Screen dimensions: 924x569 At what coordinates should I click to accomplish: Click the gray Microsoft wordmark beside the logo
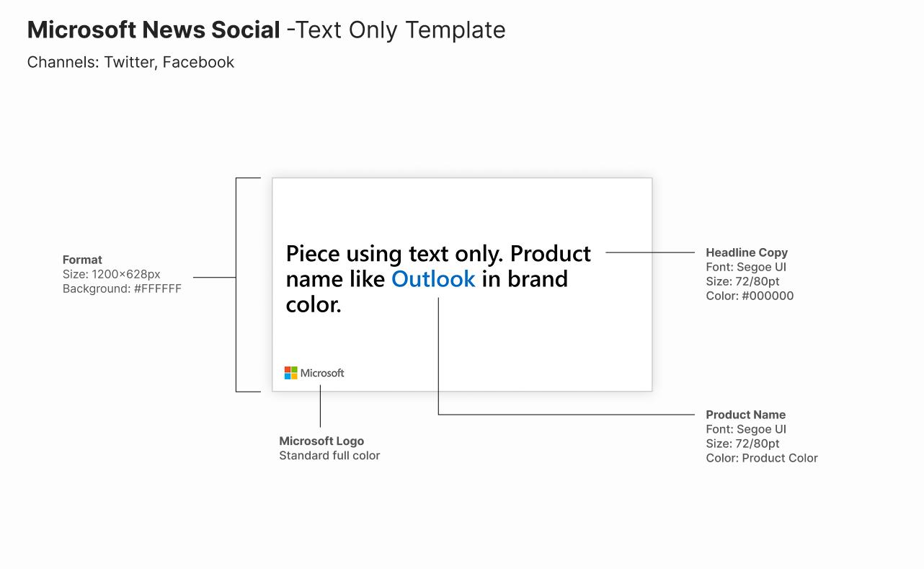tap(322, 373)
